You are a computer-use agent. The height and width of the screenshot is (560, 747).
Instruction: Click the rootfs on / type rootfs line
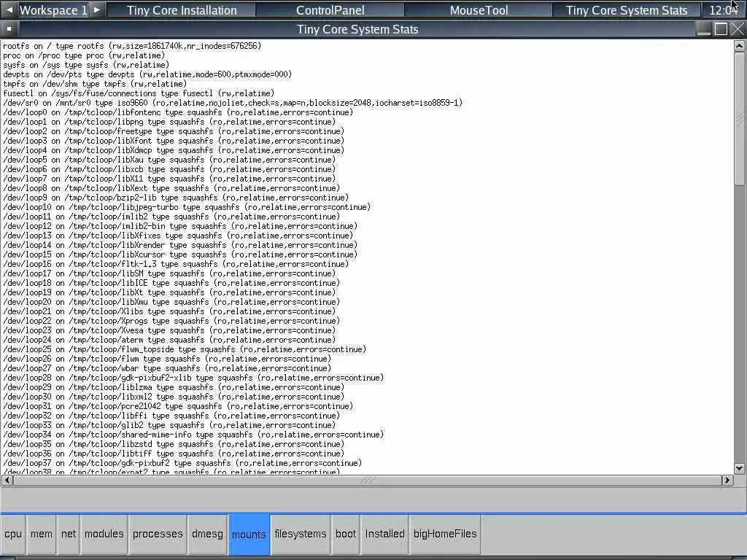coord(132,46)
